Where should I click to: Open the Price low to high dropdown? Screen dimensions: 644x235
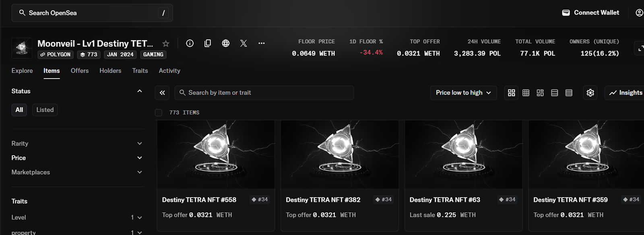463,93
